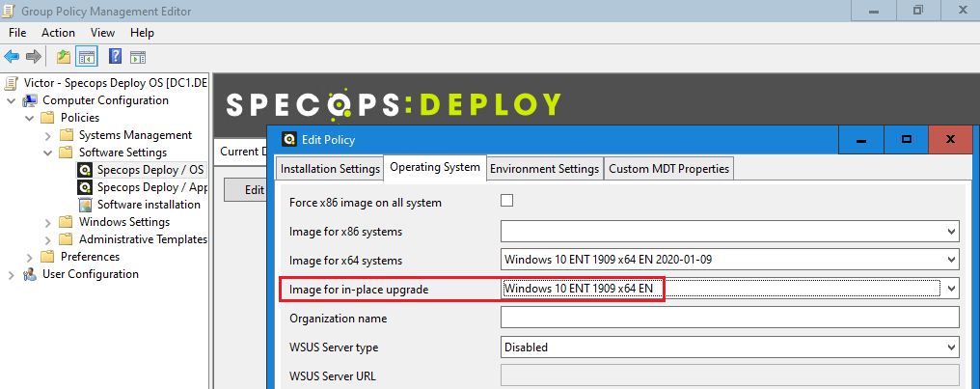
Task: Expand the Preferences tree node
Action: tap(29, 257)
